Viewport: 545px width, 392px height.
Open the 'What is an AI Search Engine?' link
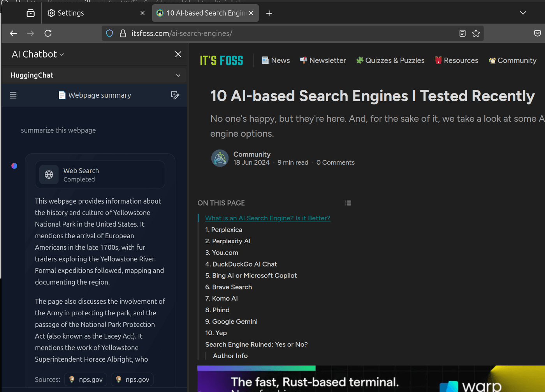coord(267,218)
